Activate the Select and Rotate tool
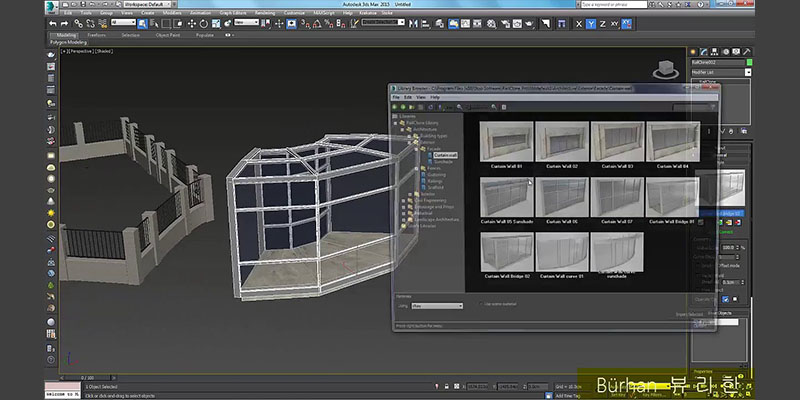This screenshot has height=400, width=800. 204,23
